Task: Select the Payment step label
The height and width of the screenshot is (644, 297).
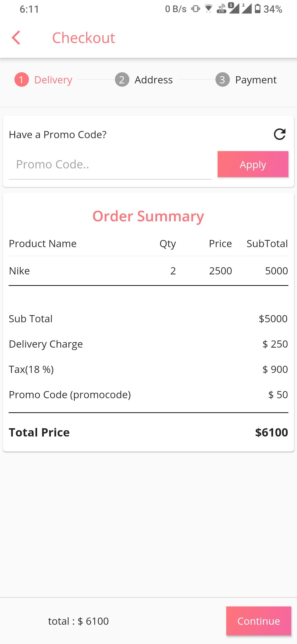Action: pos(256,80)
